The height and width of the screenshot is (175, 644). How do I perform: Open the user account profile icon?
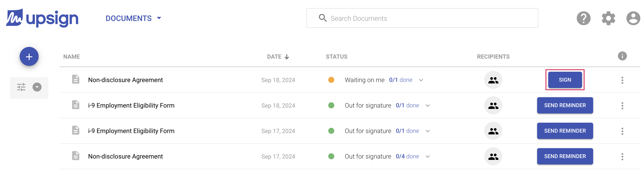(633, 18)
